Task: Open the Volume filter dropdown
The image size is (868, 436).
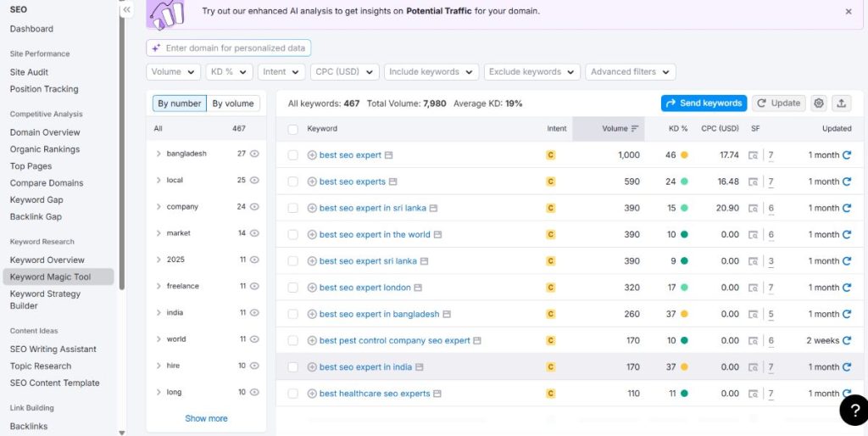Action: coord(173,72)
